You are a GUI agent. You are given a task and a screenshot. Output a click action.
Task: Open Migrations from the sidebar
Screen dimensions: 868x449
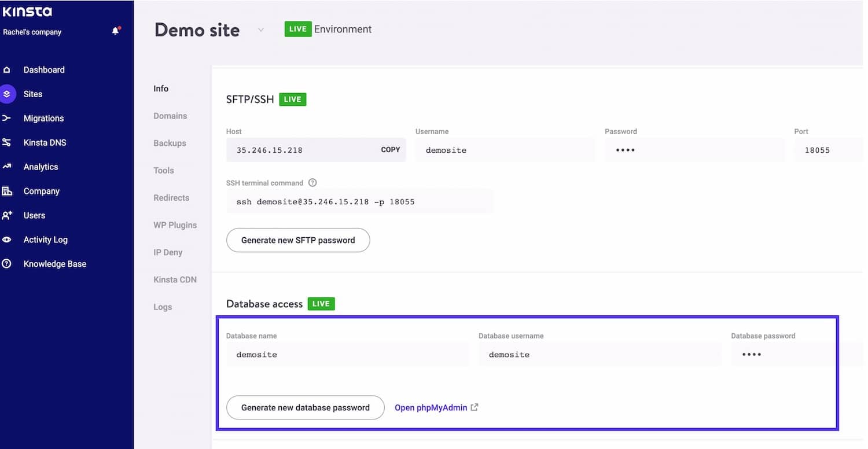[43, 118]
